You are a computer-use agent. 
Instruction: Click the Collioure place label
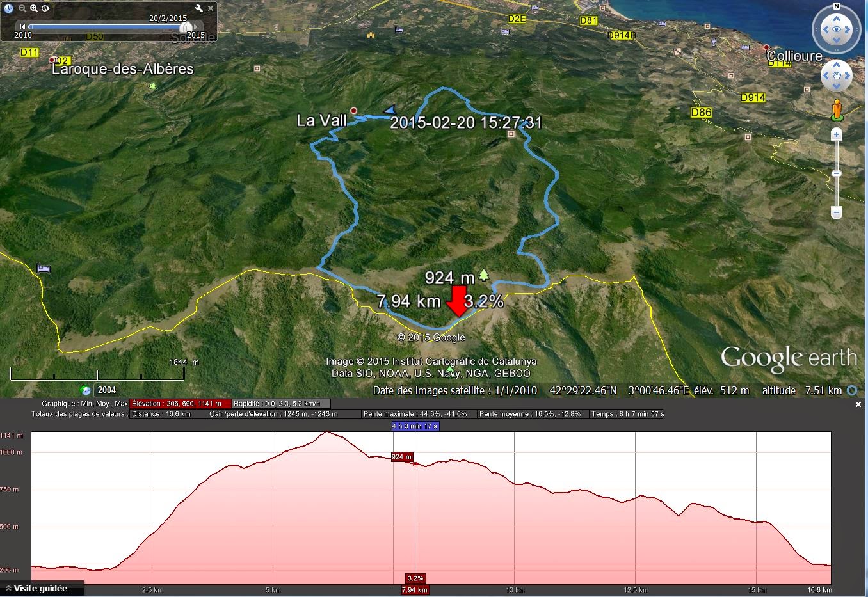point(794,56)
